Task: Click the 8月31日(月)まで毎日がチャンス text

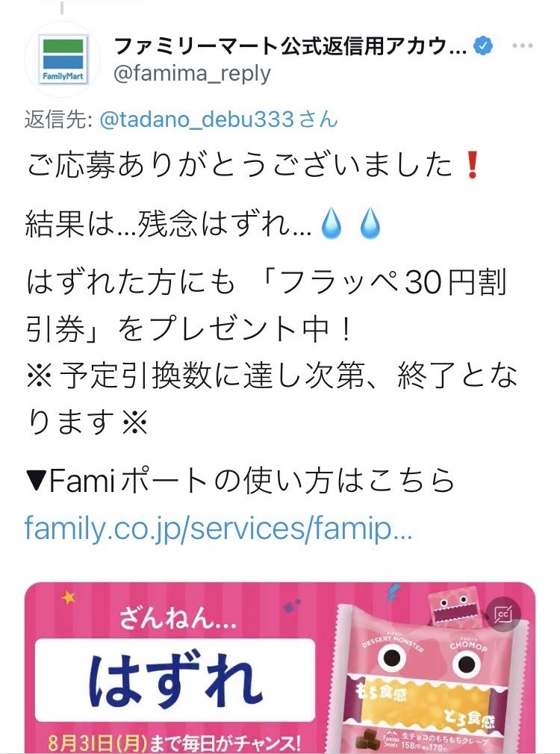Action: [174, 742]
